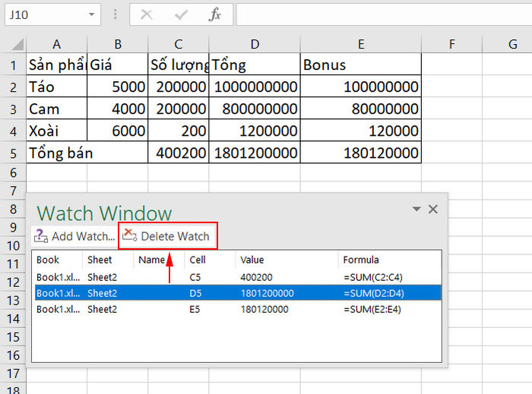Click the Cell column header in Watch Window
532x394 pixels.
(x=210, y=260)
